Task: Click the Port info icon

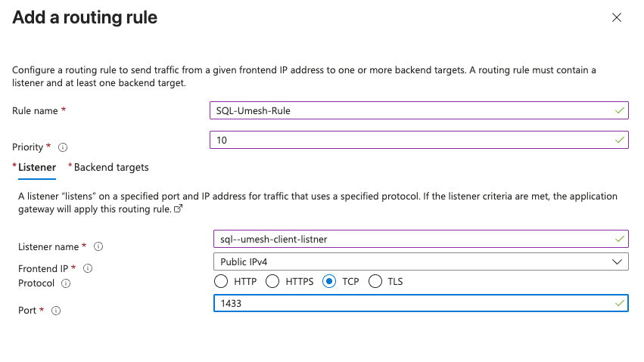Action: click(56, 310)
